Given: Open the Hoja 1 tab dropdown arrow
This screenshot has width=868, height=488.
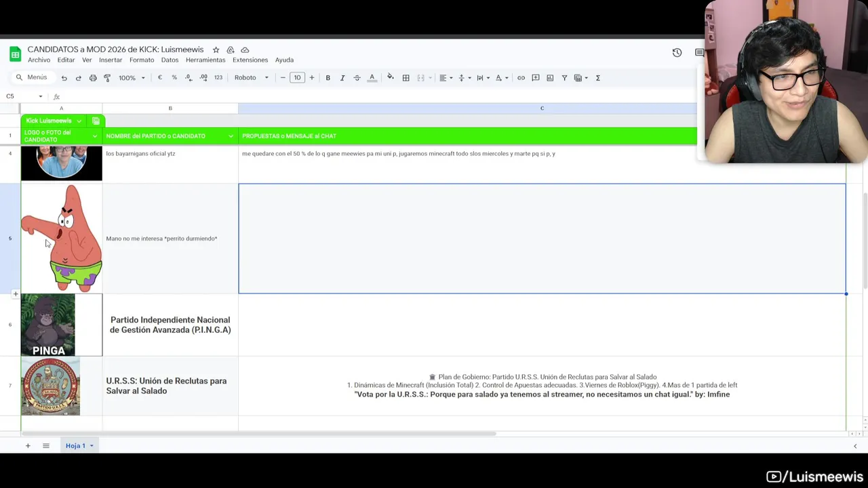Looking at the screenshot, I should pos(92,446).
